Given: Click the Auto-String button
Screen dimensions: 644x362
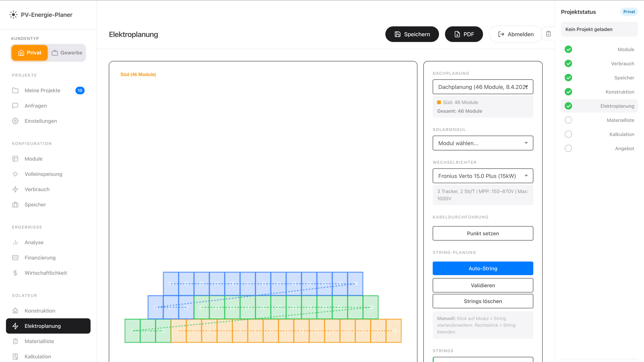Looking at the screenshot, I should click(x=483, y=268).
